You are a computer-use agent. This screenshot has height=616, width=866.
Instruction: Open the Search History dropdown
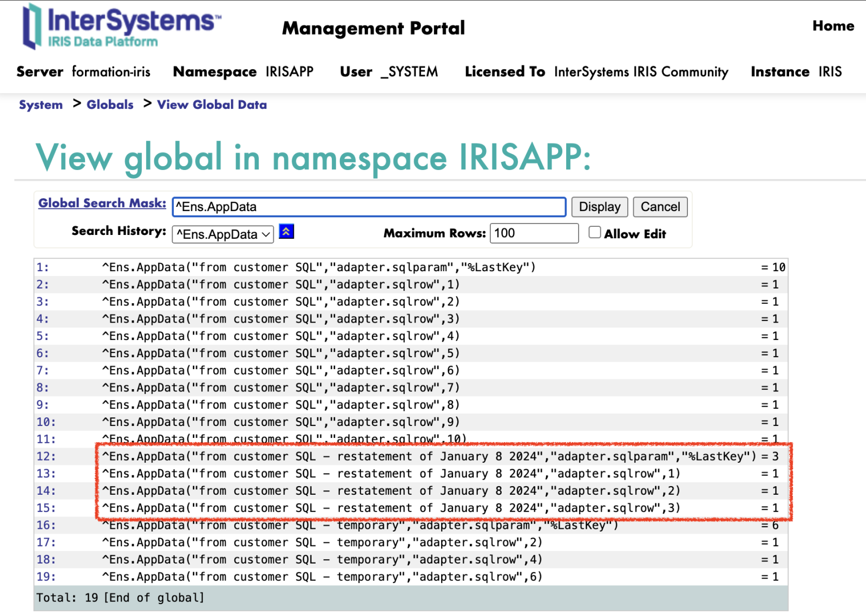pyautogui.click(x=222, y=234)
